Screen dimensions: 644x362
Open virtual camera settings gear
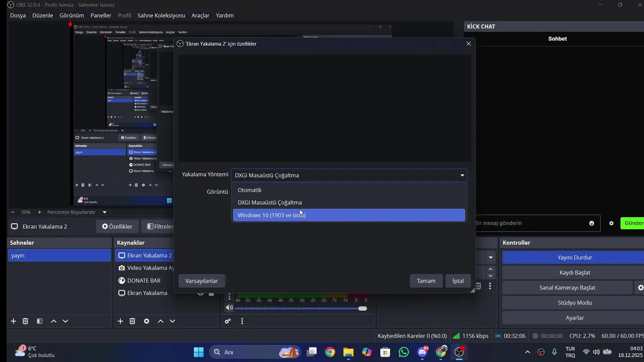tap(640, 288)
